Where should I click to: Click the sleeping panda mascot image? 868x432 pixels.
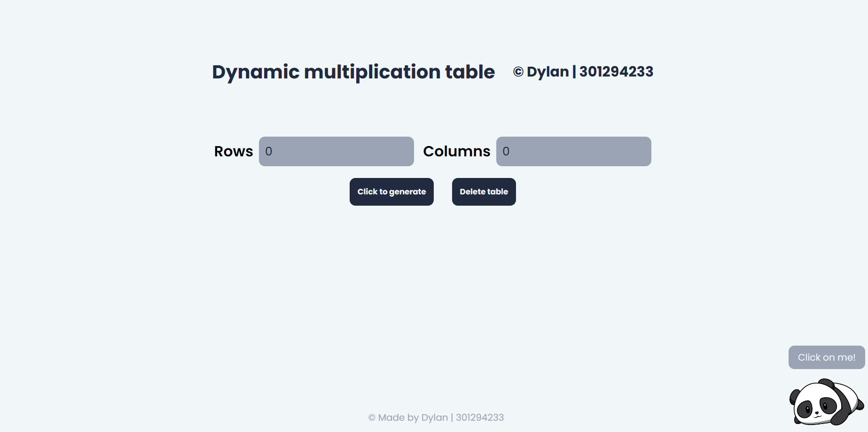[x=826, y=402]
